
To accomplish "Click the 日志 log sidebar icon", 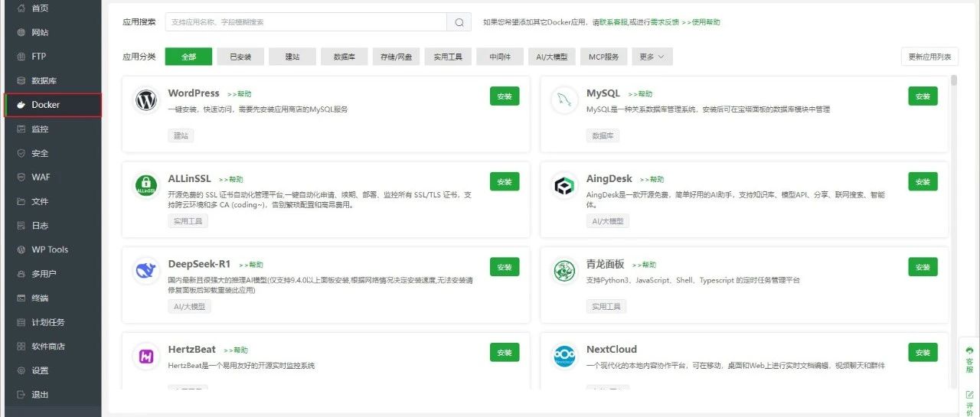I will pyautogui.click(x=21, y=225).
